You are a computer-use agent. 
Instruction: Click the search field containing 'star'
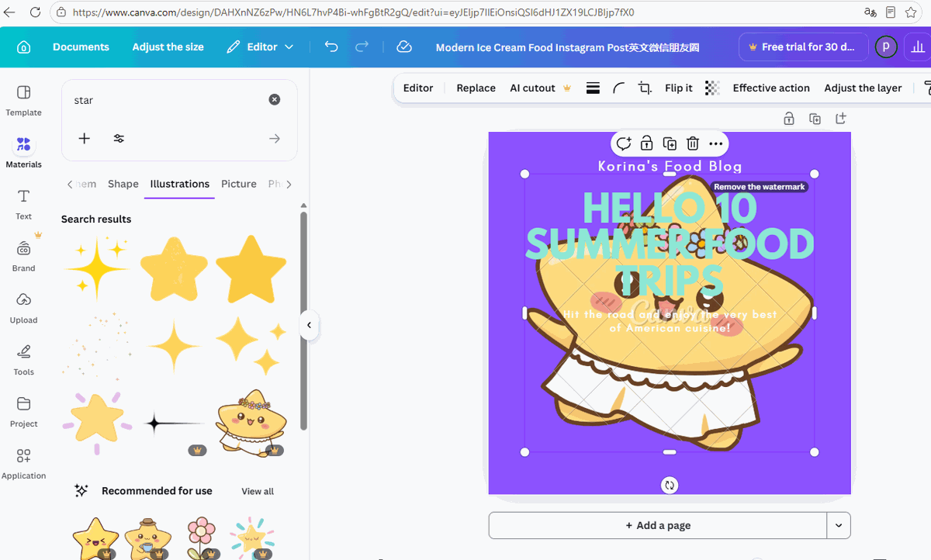(167, 100)
